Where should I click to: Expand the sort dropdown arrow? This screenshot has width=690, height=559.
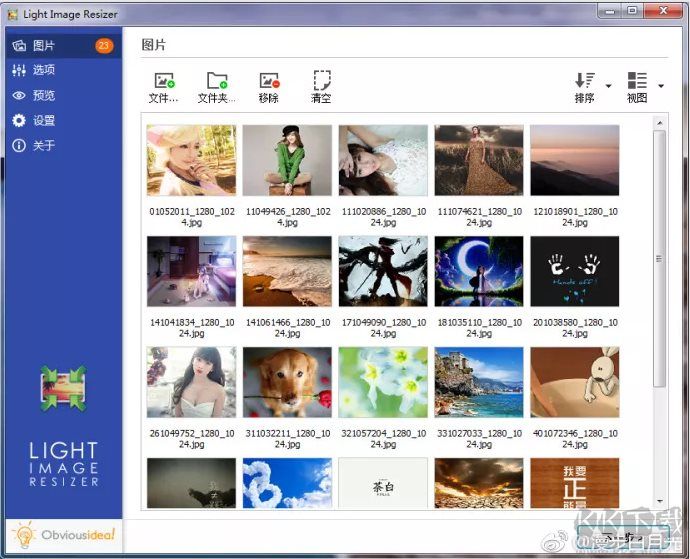pyautogui.click(x=608, y=86)
